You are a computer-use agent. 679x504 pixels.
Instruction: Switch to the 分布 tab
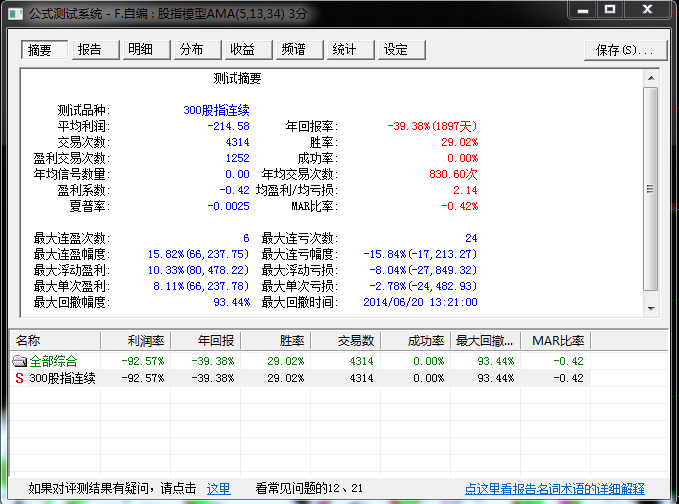pos(197,50)
